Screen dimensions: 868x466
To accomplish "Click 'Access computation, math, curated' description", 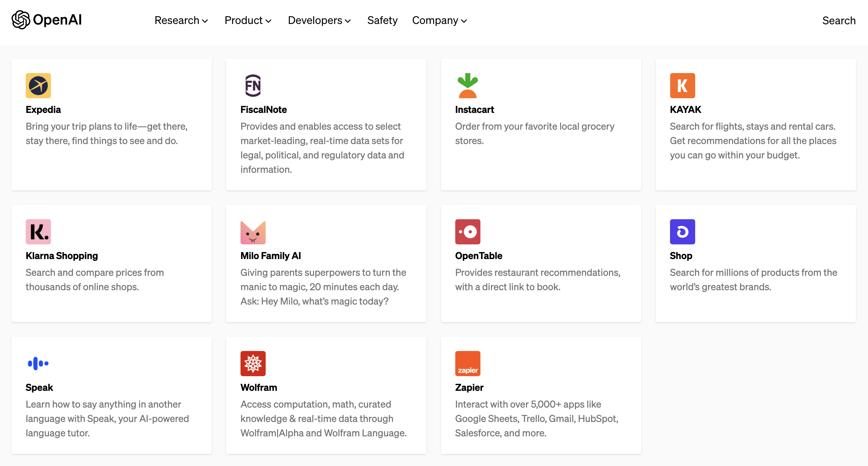I will tap(323, 418).
